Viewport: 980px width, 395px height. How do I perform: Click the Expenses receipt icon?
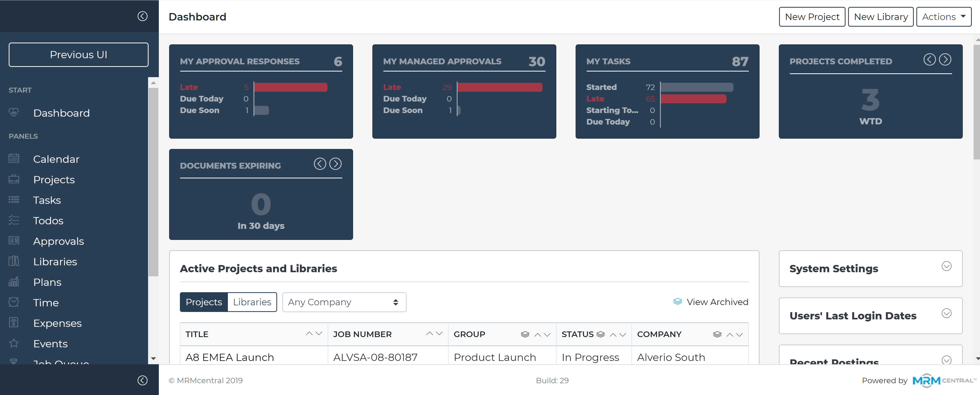[x=14, y=323]
